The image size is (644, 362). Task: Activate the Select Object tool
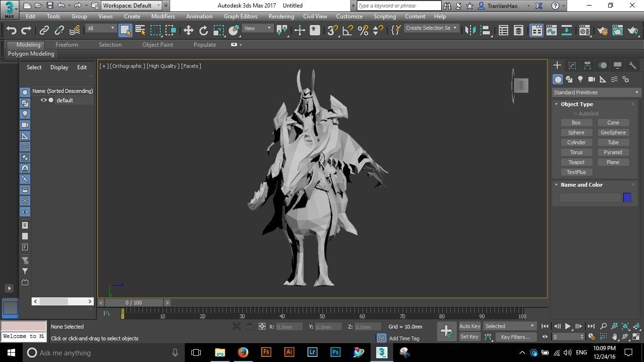coord(125,30)
